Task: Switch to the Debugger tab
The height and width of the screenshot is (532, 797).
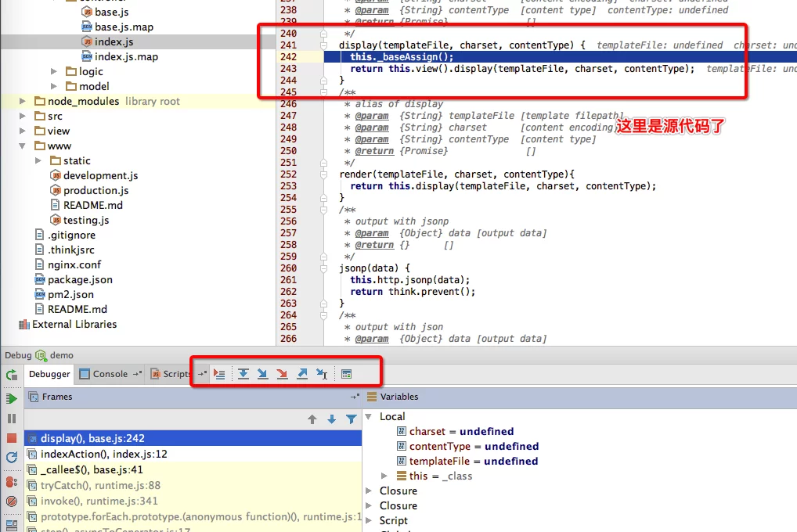Action: click(49, 374)
